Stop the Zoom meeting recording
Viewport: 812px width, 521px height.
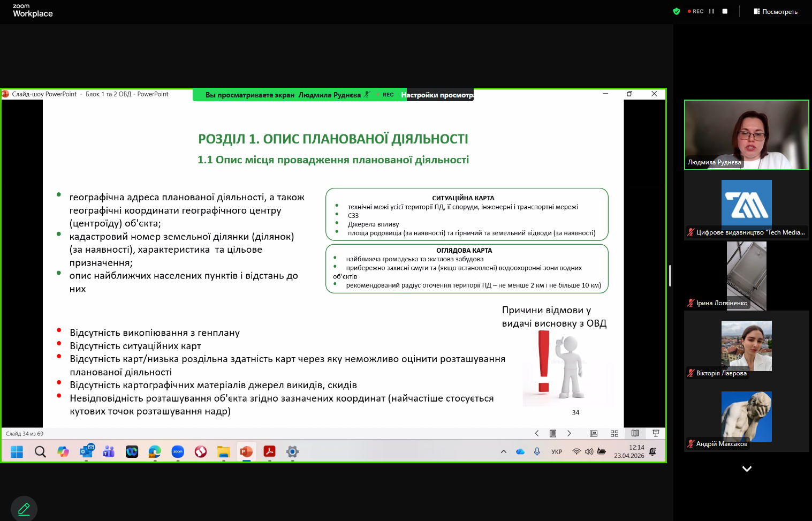(725, 11)
